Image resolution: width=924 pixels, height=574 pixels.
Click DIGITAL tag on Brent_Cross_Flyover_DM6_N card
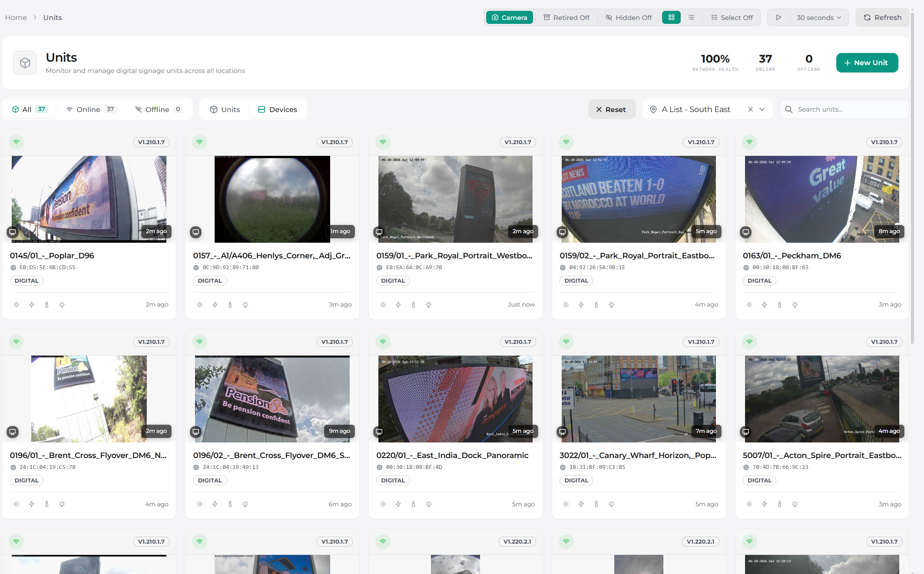point(26,480)
